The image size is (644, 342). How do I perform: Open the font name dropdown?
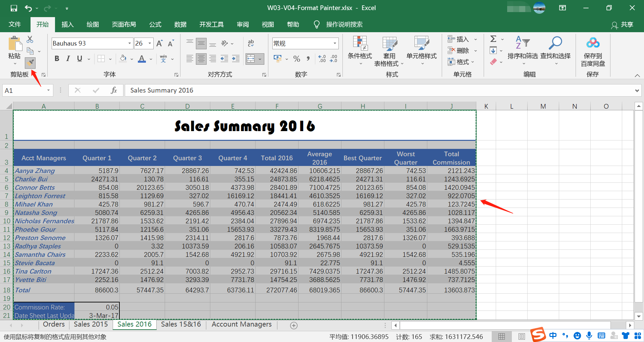[129, 43]
